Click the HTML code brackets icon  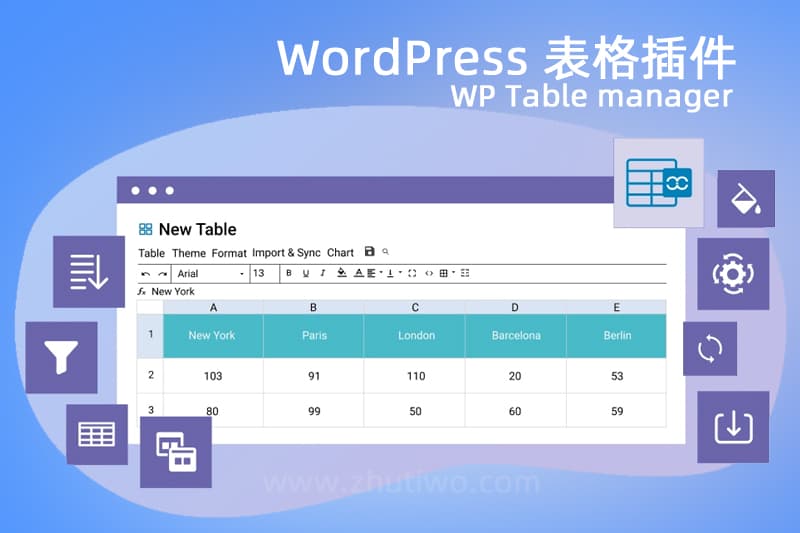point(429,273)
